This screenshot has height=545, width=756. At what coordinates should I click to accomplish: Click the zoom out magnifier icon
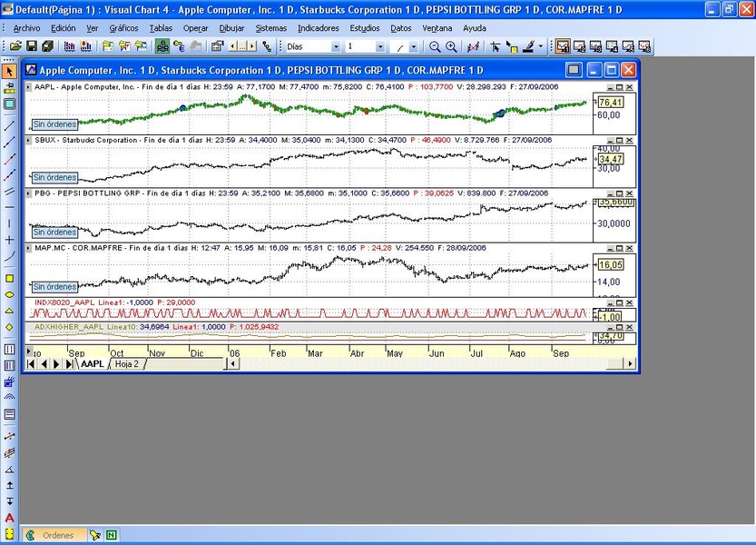click(435, 47)
